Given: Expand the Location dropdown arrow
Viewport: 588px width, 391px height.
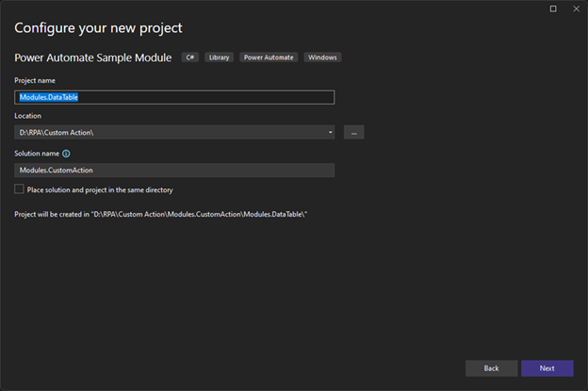Looking at the screenshot, I should [x=330, y=133].
